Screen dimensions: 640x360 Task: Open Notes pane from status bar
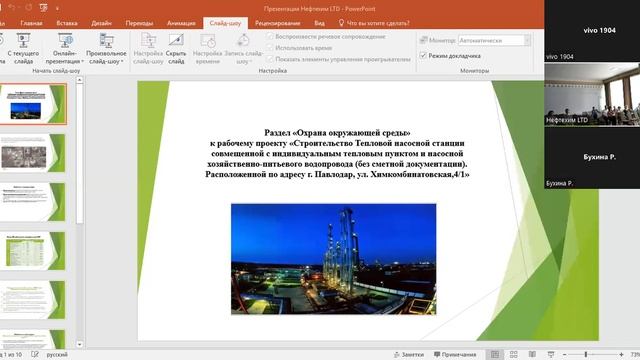[409, 354]
